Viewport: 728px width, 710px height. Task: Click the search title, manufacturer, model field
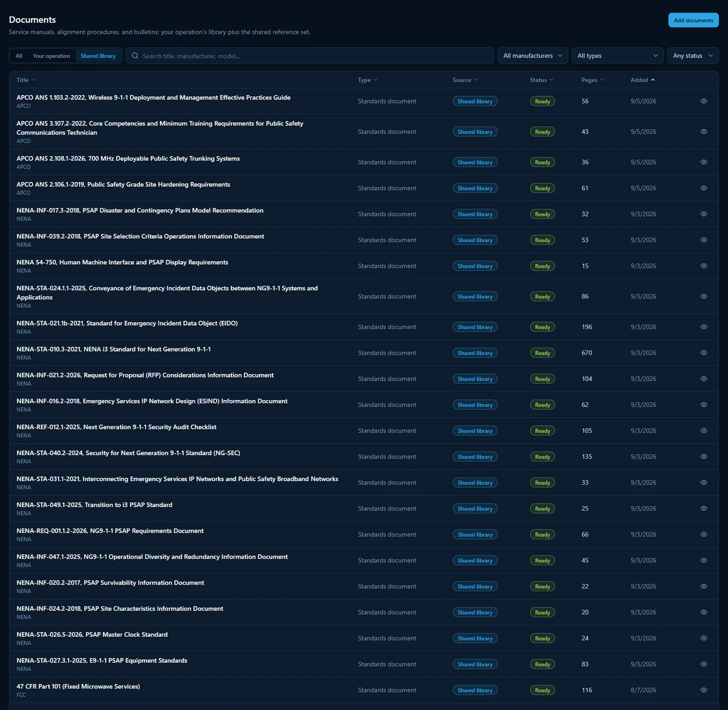(x=310, y=56)
